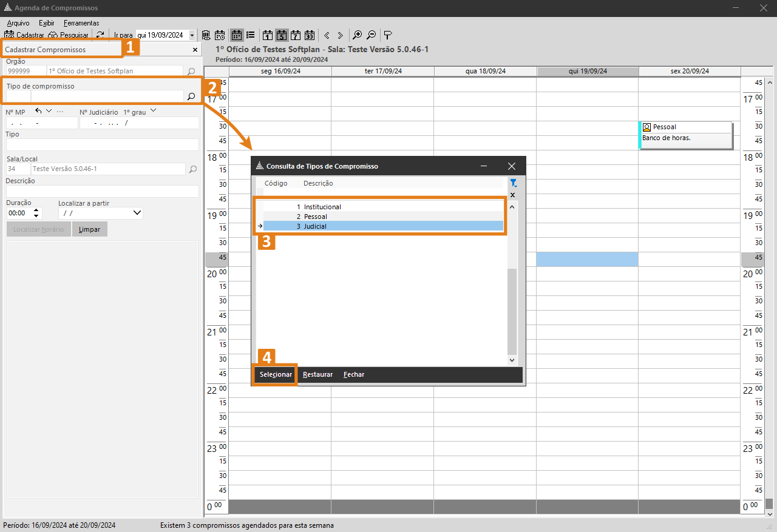
Task: Click the Sala/Local search magnifier
Action: pyautogui.click(x=193, y=169)
